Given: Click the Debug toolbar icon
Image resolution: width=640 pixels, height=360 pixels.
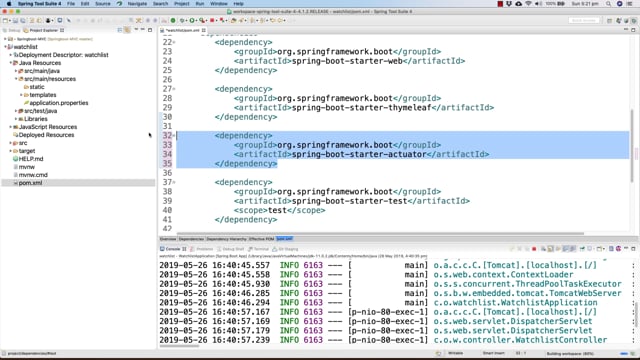Looking at the screenshot, I should click(x=182, y=20).
